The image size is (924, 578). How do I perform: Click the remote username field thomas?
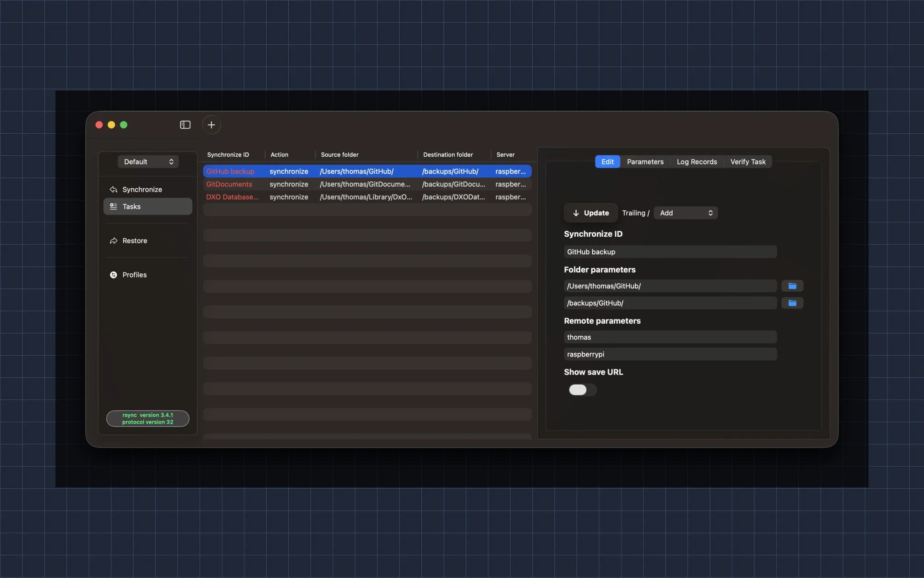[x=670, y=337]
